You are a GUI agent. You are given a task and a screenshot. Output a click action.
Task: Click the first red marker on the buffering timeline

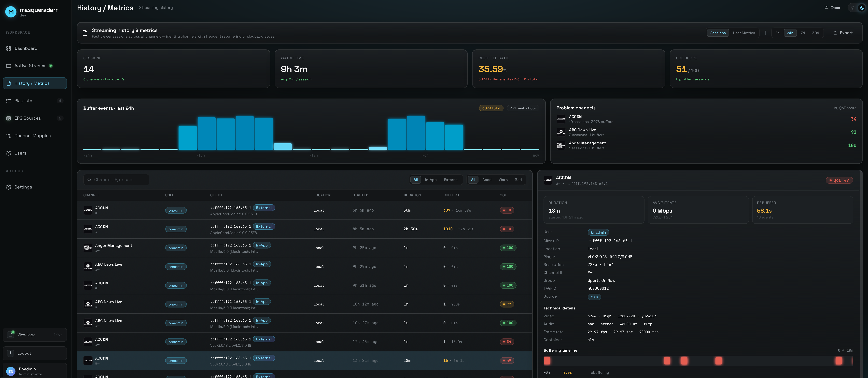547,361
